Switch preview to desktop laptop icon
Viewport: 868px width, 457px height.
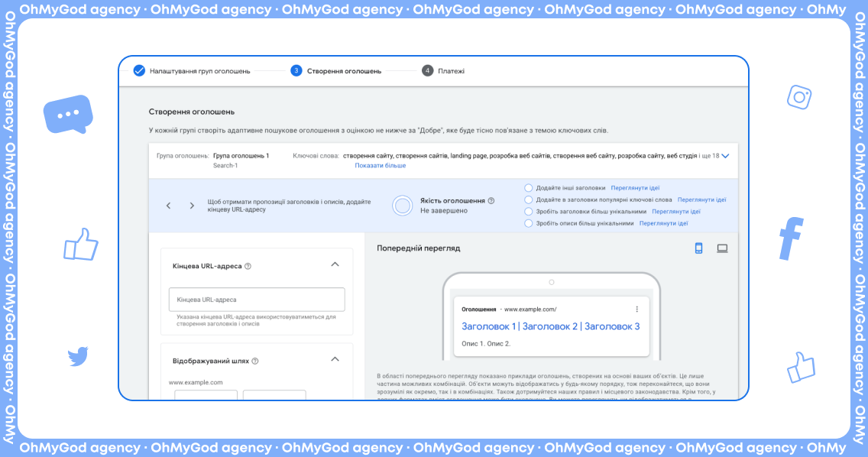click(x=722, y=248)
